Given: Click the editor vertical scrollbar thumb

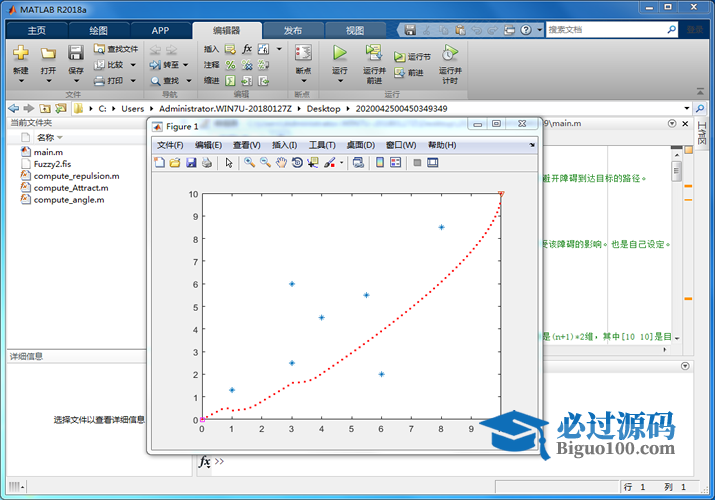Looking at the screenshot, I should pyautogui.click(x=677, y=171).
